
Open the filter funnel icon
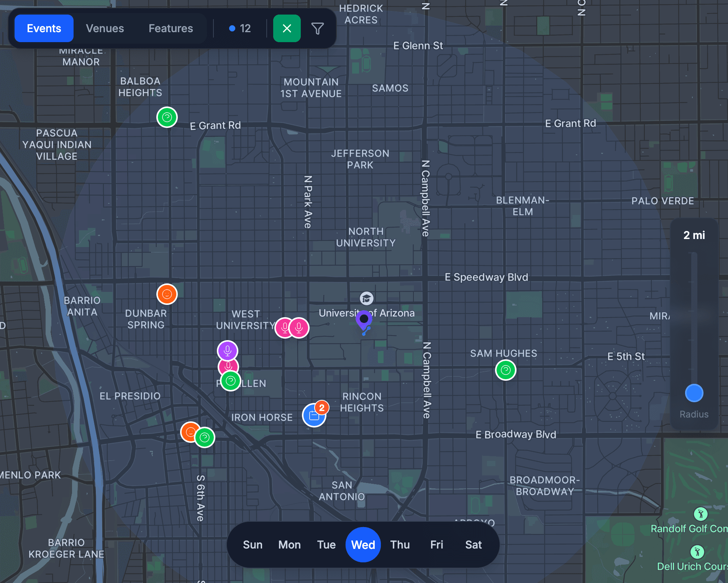pyautogui.click(x=316, y=28)
